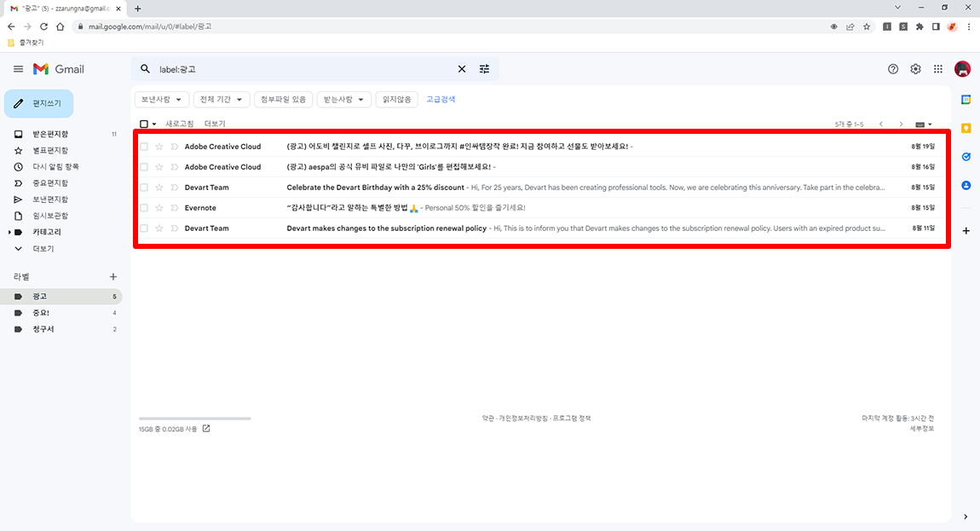Go to the older page arrow
The width and height of the screenshot is (980, 531).
click(x=902, y=124)
